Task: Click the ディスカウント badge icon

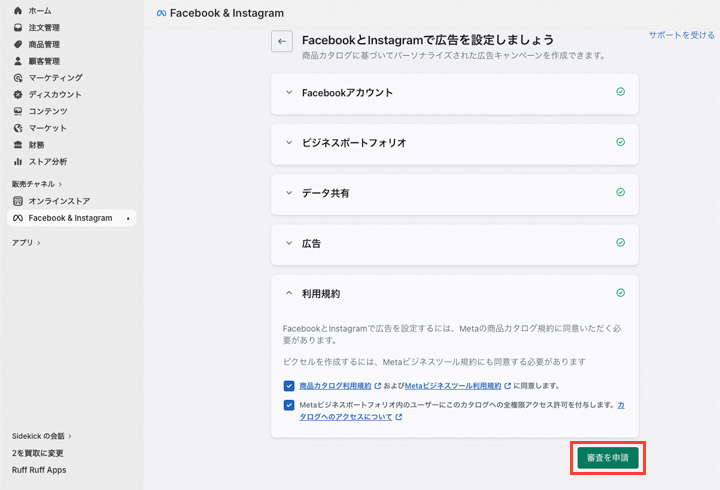Action: click(18, 94)
